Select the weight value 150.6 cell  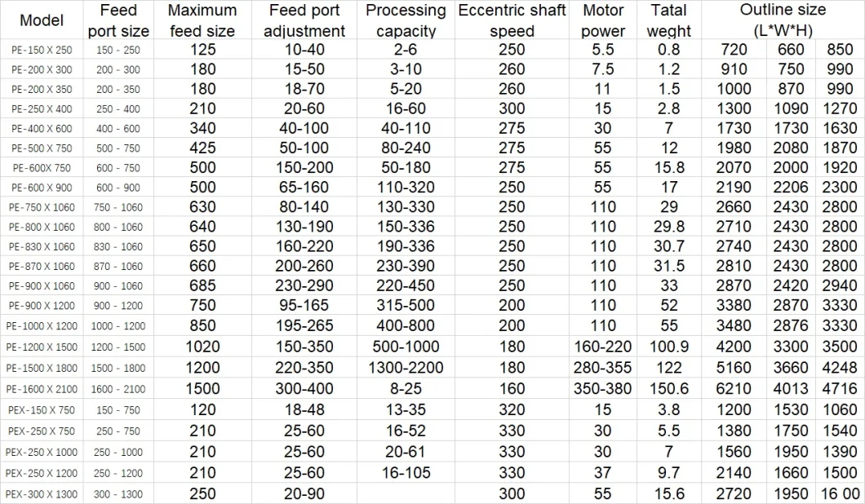click(669, 389)
